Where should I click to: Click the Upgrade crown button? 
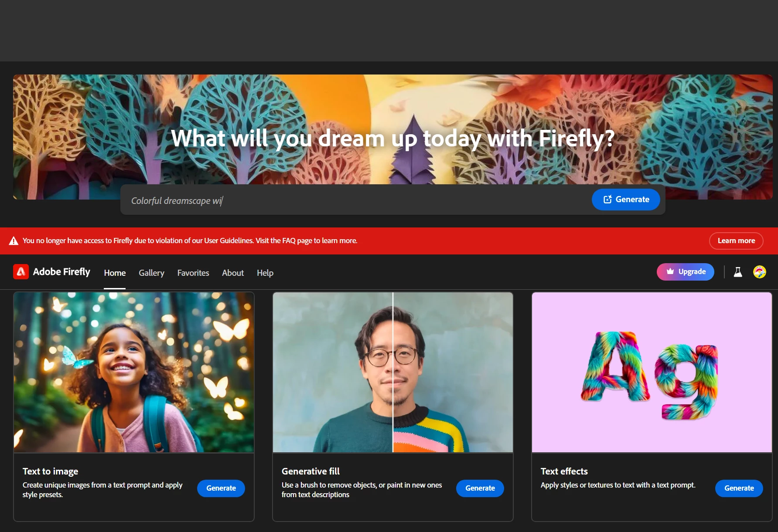point(686,272)
